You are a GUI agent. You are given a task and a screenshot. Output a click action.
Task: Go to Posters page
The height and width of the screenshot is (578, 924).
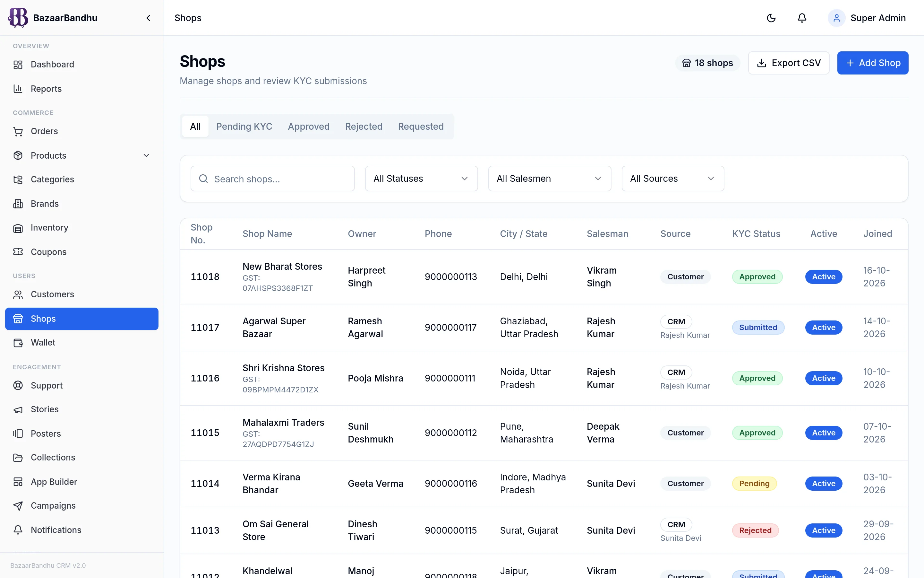point(82,433)
